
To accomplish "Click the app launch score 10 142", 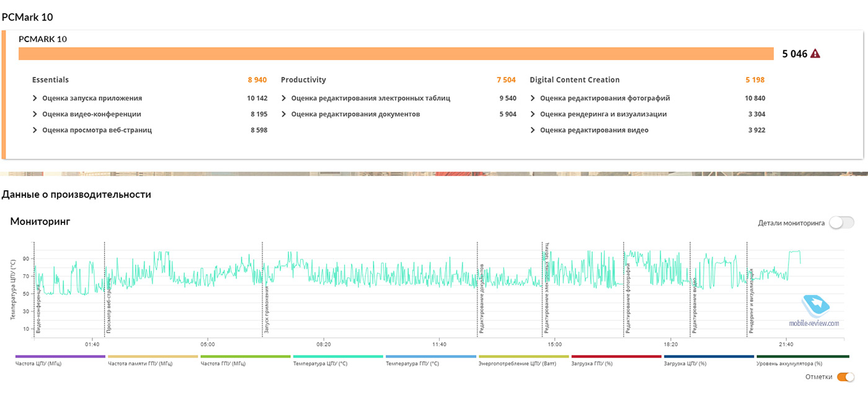I will pyautogui.click(x=257, y=98).
